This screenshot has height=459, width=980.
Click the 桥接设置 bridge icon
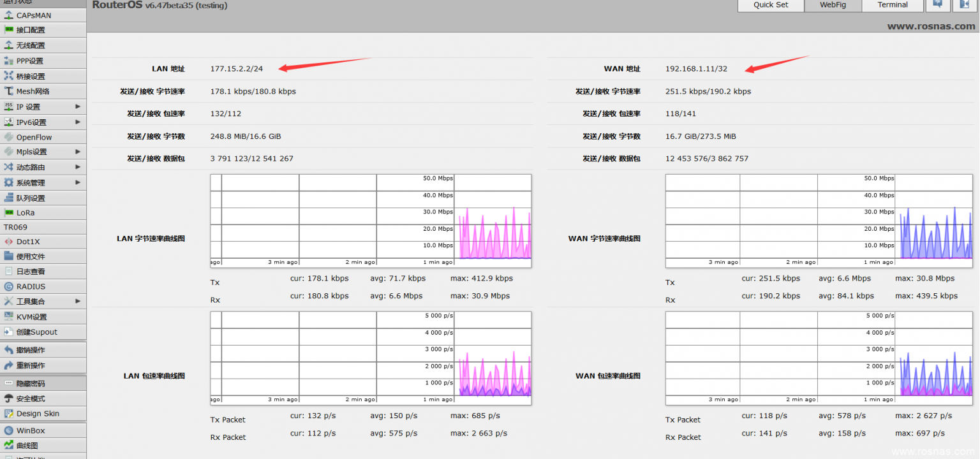[x=9, y=76]
